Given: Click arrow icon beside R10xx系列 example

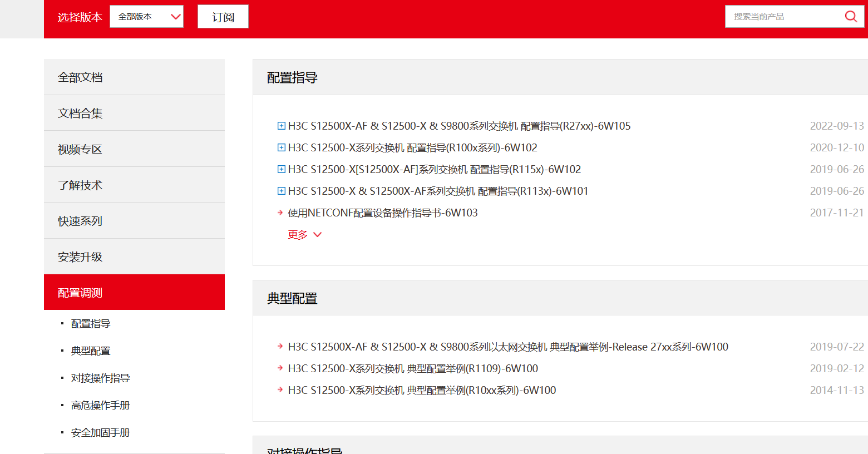Looking at the screenshot, I should coord(280,389).
